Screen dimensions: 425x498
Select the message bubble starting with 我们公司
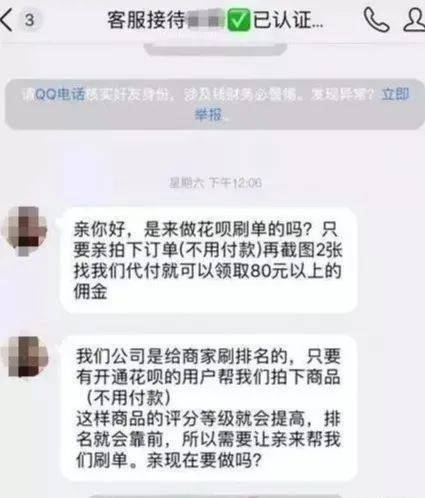209,408
